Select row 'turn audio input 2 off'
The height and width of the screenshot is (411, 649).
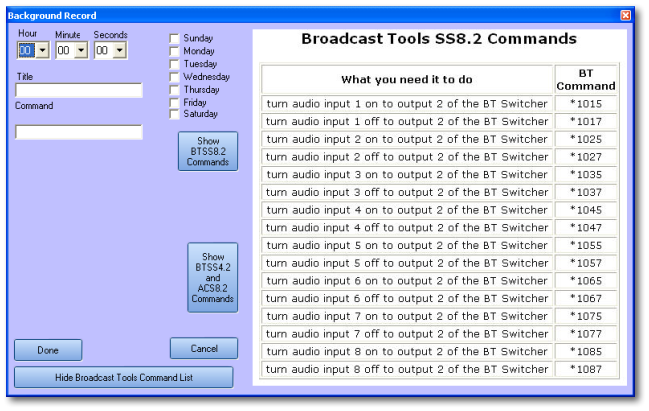(x=407, y=157)
